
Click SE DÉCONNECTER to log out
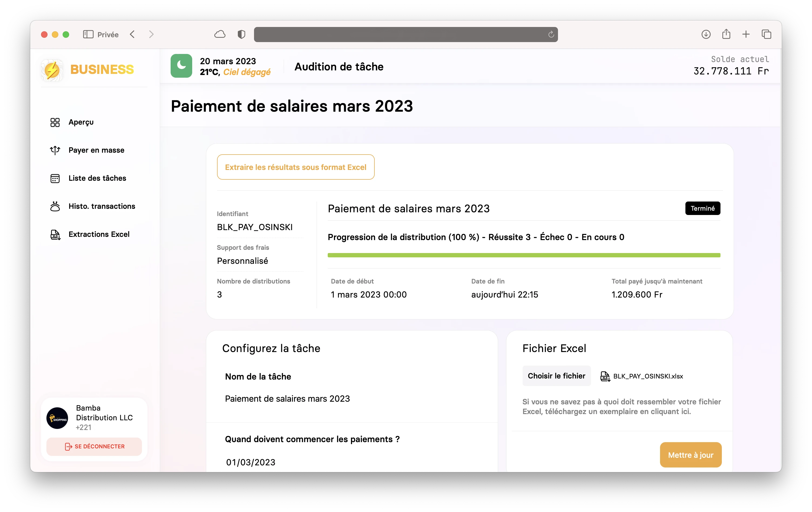(x=94, y=447)
